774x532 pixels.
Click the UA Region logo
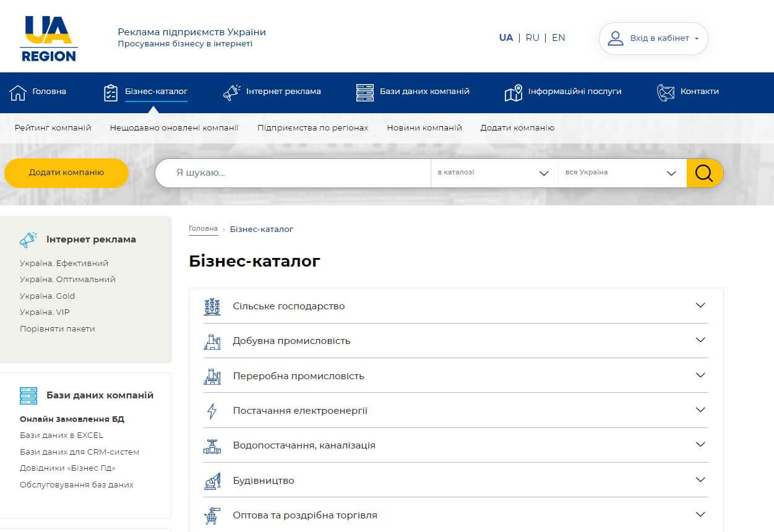coord(48,37)
